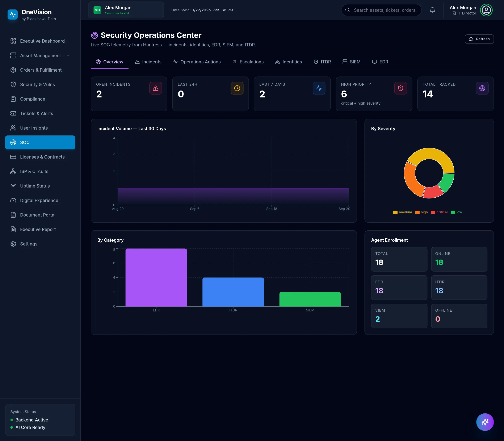This screenshot has height=441, width=504.
Task: Click the Orders & Fulfillment box icon
Action: (13, 70)
